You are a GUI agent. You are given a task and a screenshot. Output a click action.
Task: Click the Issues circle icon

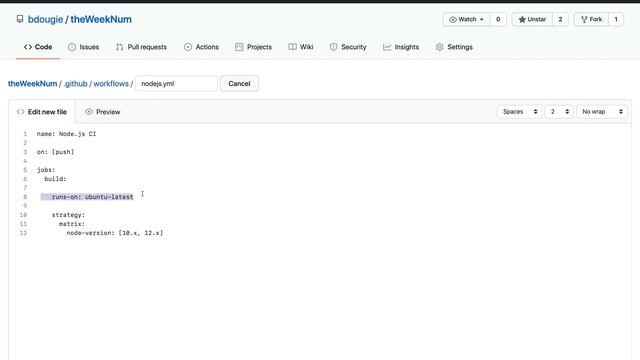coord(72,47)
